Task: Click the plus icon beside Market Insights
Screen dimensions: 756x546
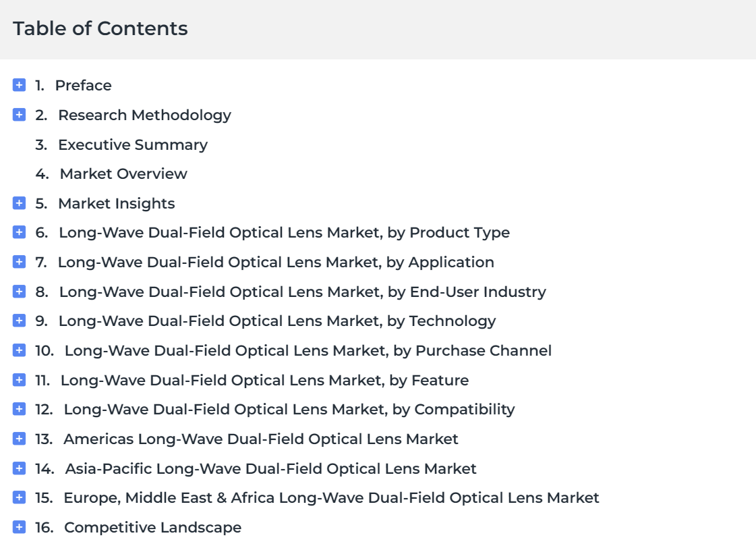Action: (20, 203)
